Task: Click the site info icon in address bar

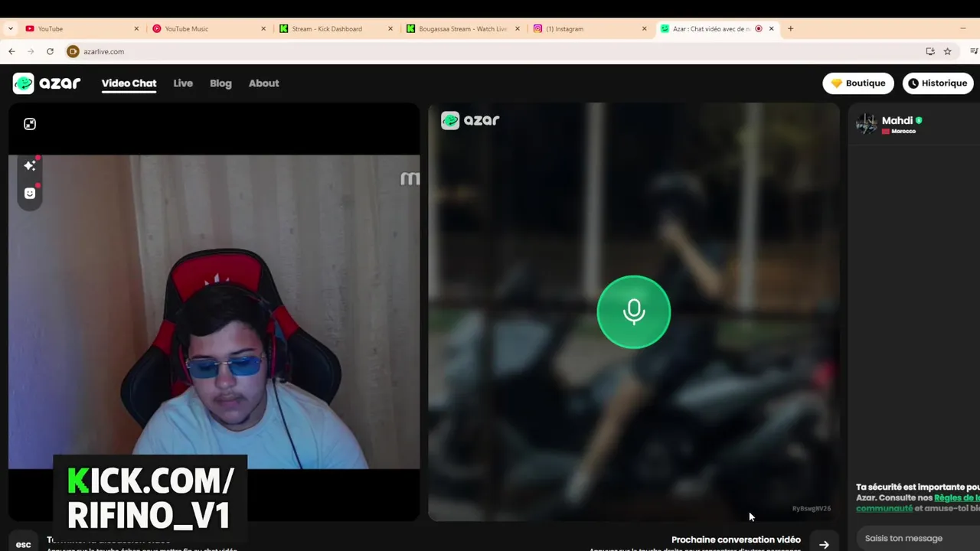Action: pos(73,51)
